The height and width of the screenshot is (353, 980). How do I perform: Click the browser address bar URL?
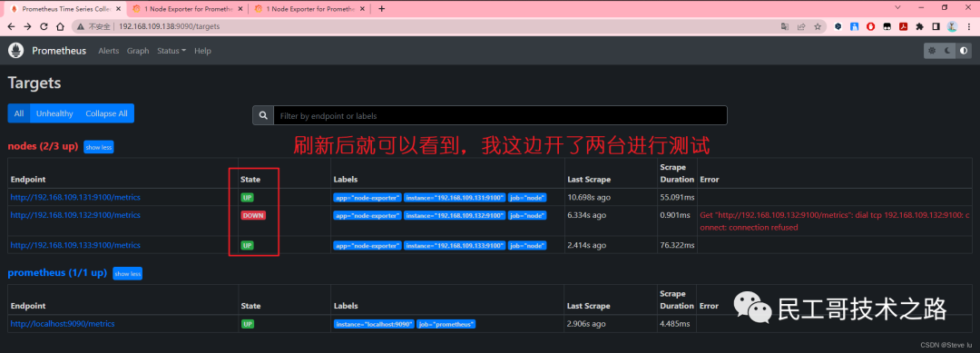tap(169, 27)
